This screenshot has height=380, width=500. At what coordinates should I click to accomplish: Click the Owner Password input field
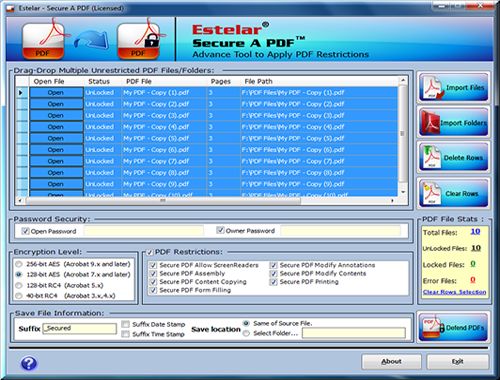[340, 230]
